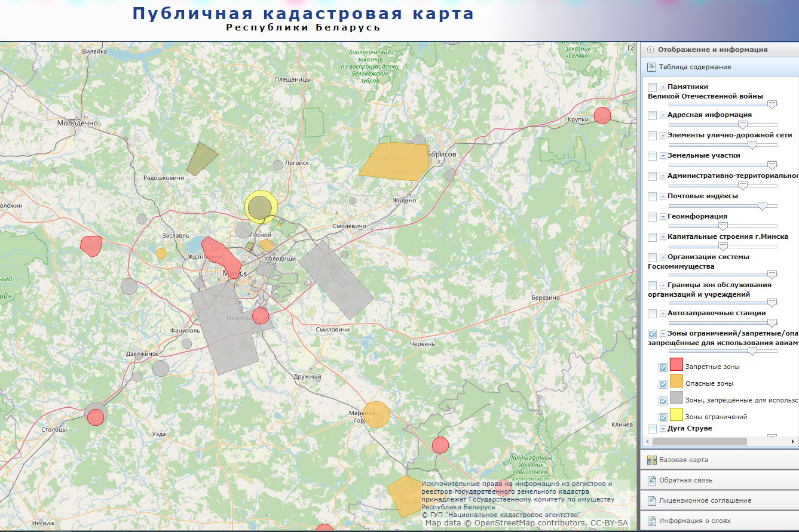
Task: Click the Информация о слоях document icon
Action: 651,521
